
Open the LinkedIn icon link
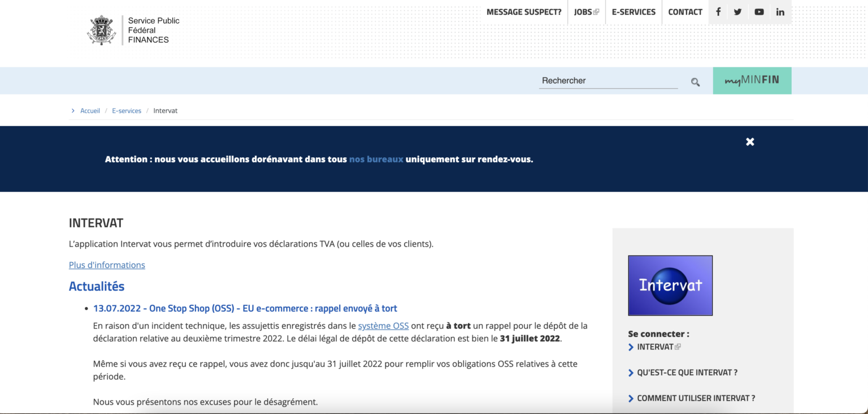tap(780, 11)
